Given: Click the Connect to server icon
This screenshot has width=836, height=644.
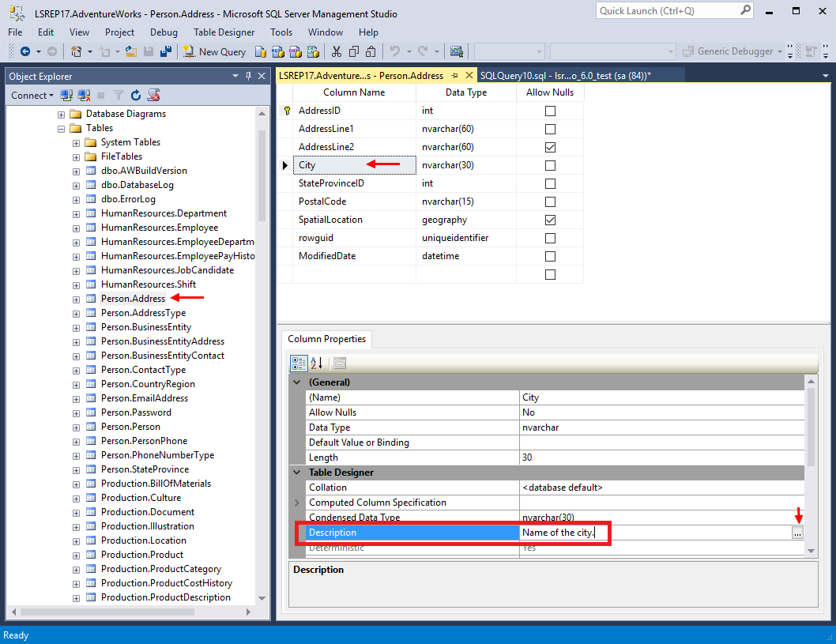Looking at the screenshot, I should pos(66,95).
